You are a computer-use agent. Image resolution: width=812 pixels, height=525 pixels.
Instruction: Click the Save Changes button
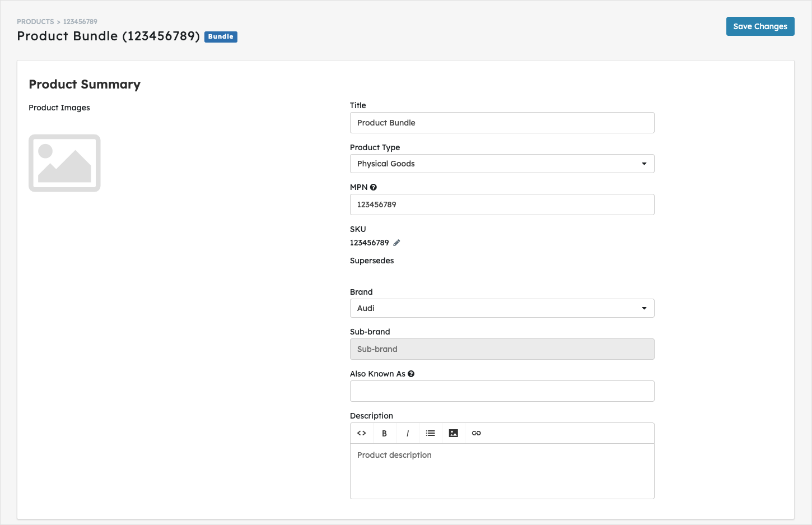760,26
